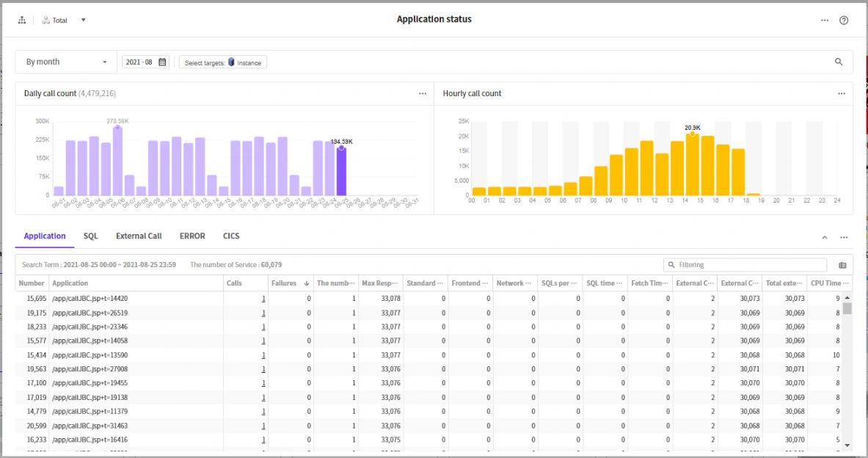
Task: Click the table scrollbar down arrow
Action: 847,445
